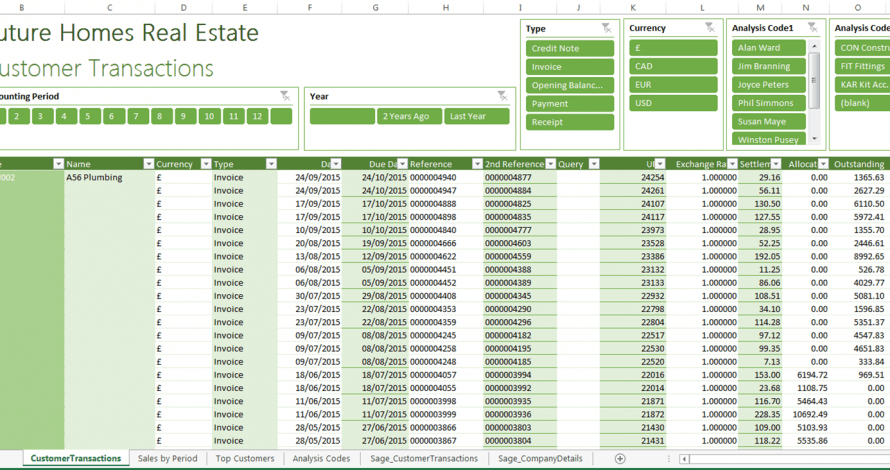Click 2nd reference cell 0000003994
The height and width of the screenshot is (470, 890).
(x=520, y=375)
